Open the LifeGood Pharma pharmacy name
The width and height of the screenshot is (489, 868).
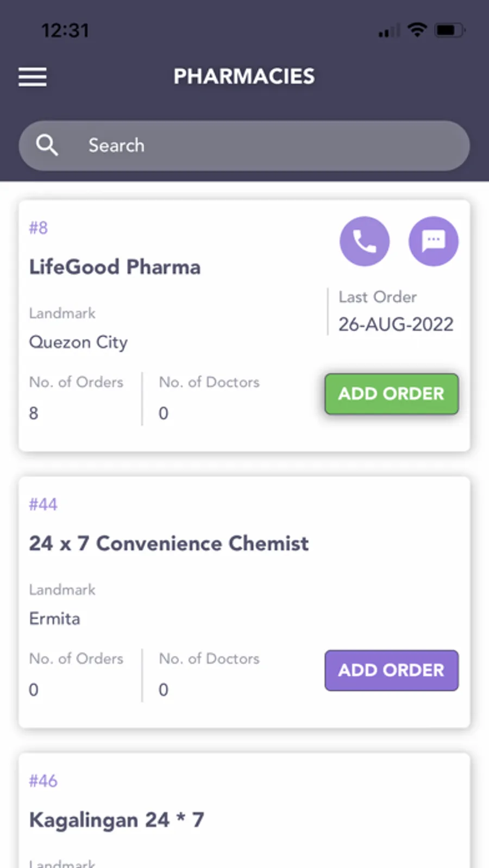pos(115,267)
